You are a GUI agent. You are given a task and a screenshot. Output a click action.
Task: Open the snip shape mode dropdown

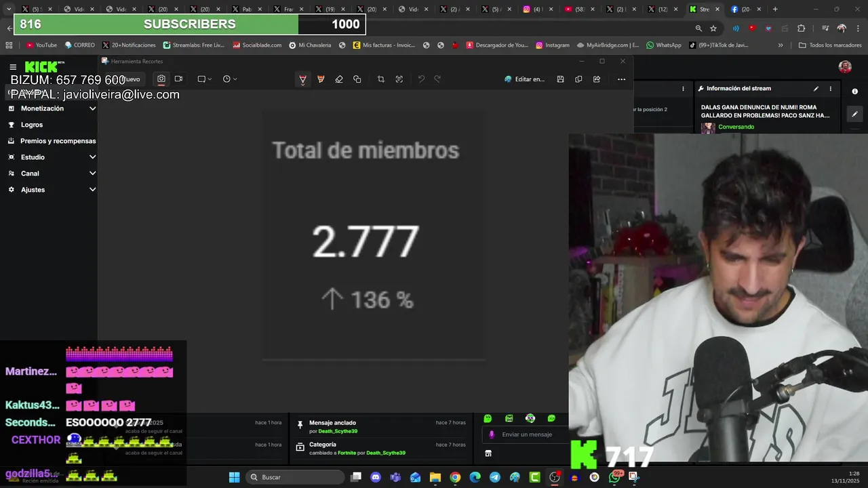tap(204, 79)
